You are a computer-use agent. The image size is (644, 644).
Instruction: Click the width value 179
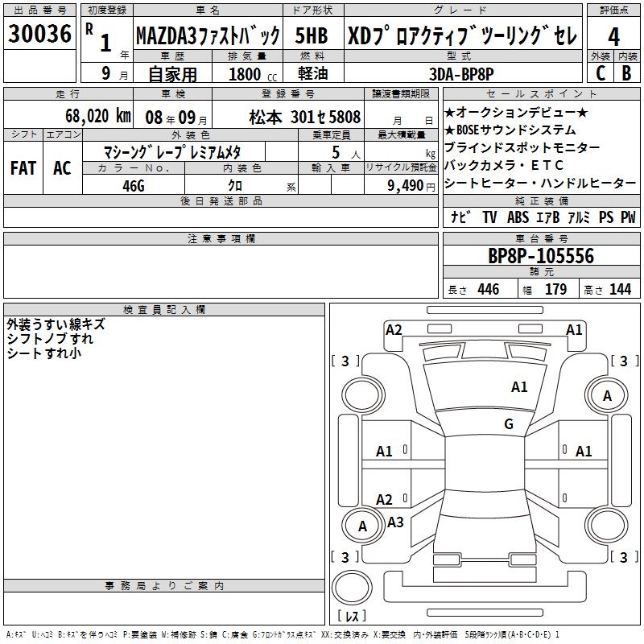[x=555, y=289]
